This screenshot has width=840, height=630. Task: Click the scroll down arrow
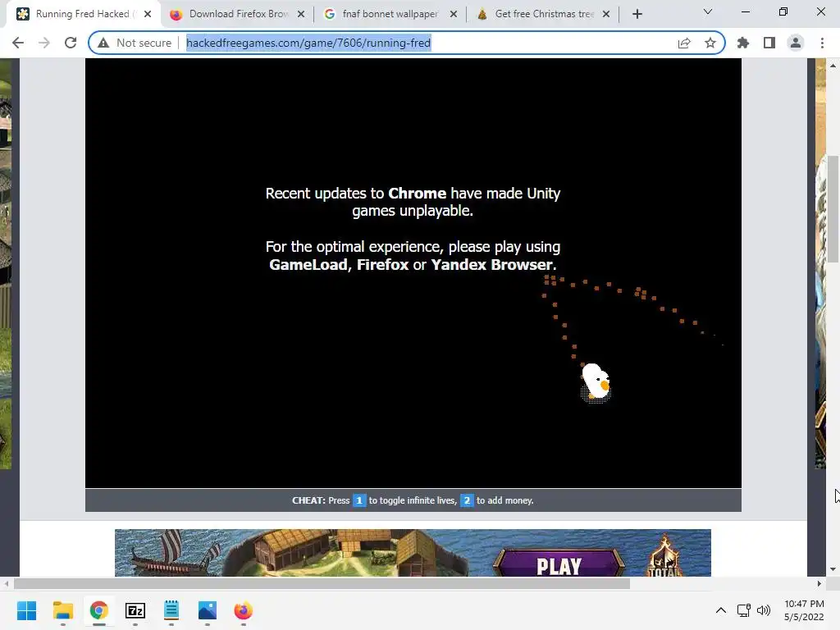(833, 569)
